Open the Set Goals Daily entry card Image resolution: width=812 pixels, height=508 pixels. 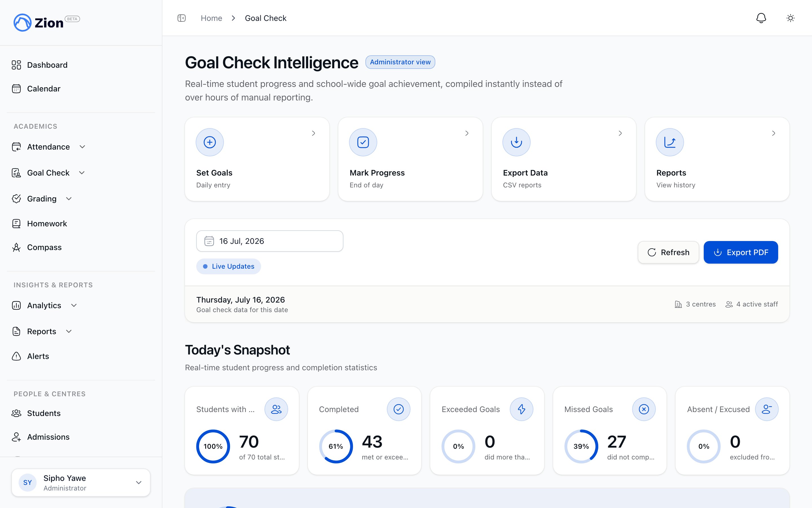[x=257, y=159]
